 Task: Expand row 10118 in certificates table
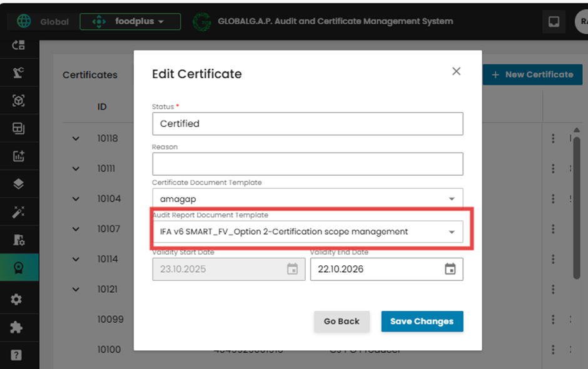tap(76, 138)
